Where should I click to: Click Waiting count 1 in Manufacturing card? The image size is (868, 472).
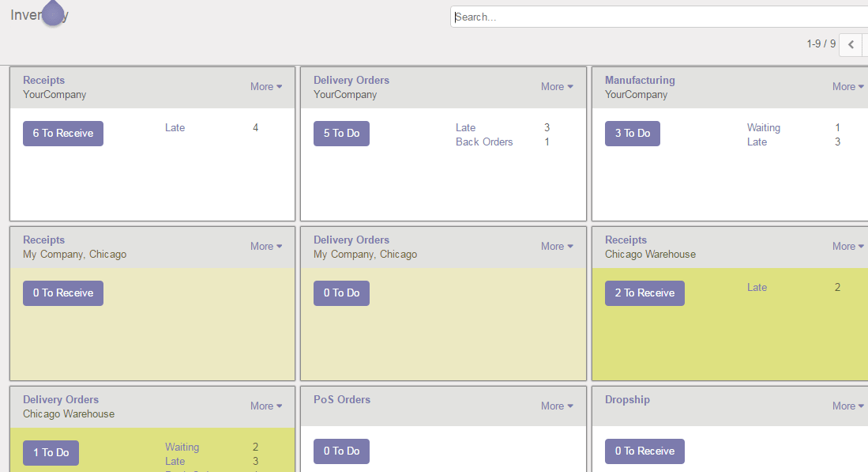pos(837,127)
